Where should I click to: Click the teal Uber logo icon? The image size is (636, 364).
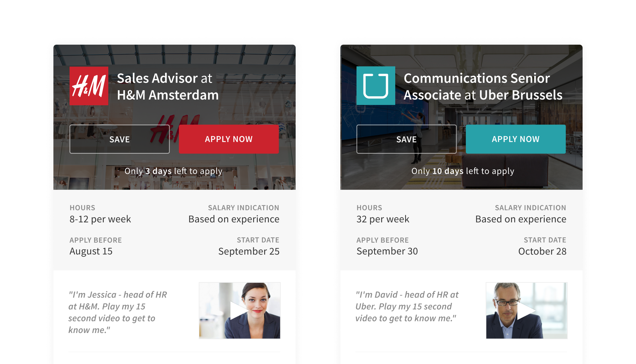coord(375,86)
